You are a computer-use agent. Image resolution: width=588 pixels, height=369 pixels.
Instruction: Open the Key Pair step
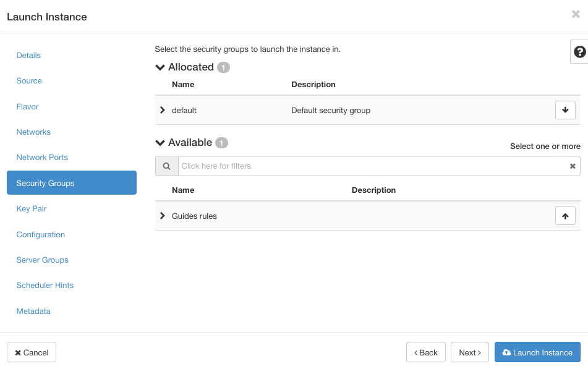[32, 209]
